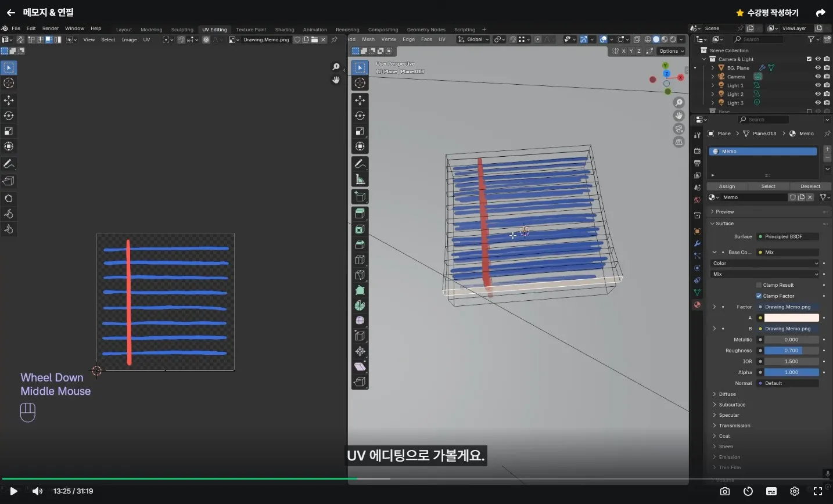The image size is (833, 504).
Task: Select the Rip Region tool in the UV editor
Action: coord(9,181)
